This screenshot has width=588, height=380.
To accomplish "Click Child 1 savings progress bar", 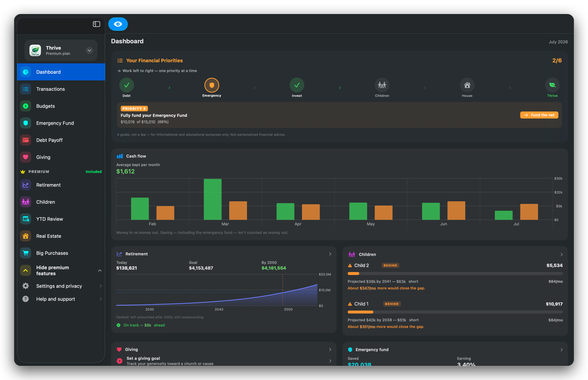I will click(x=455, y=312).
